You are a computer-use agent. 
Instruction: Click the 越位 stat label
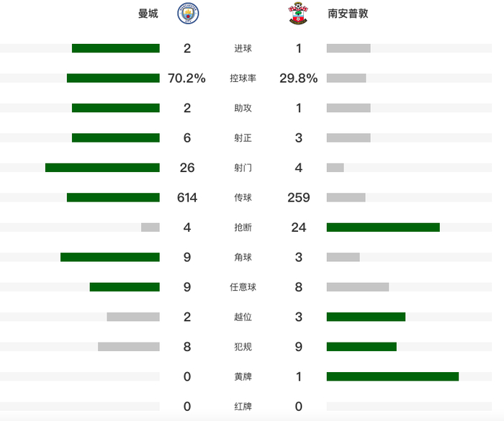click(243, 317)
